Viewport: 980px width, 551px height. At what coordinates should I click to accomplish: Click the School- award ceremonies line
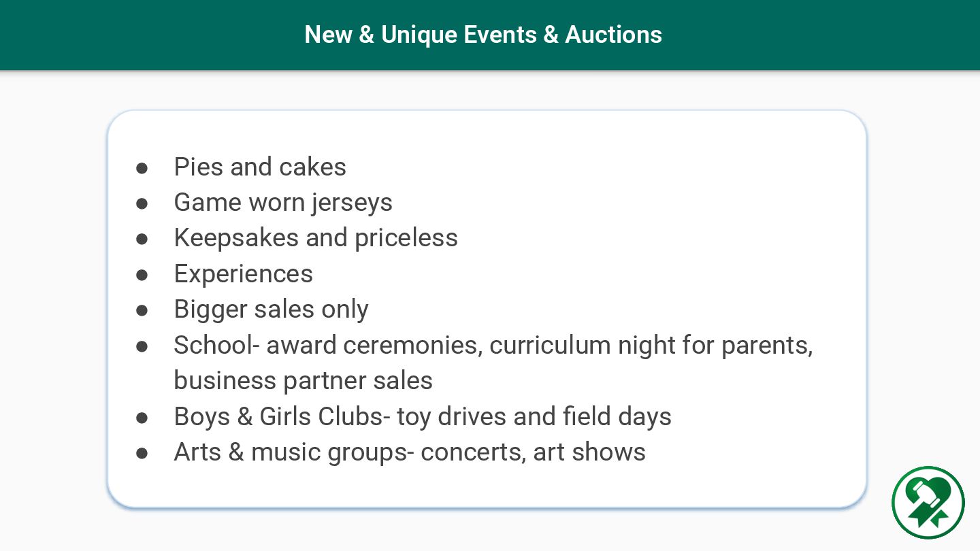tap(493, 346)
